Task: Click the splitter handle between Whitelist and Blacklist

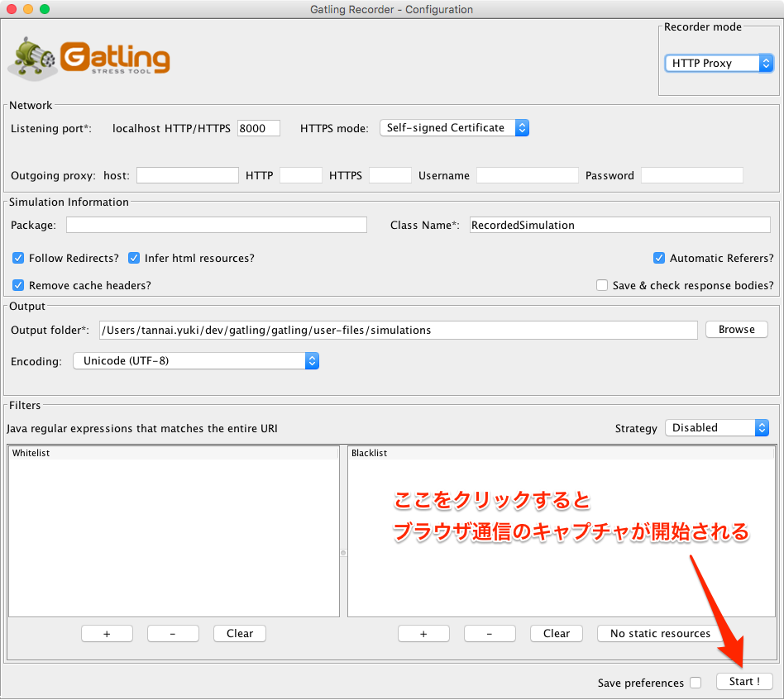Action: (x=343, y=553)
